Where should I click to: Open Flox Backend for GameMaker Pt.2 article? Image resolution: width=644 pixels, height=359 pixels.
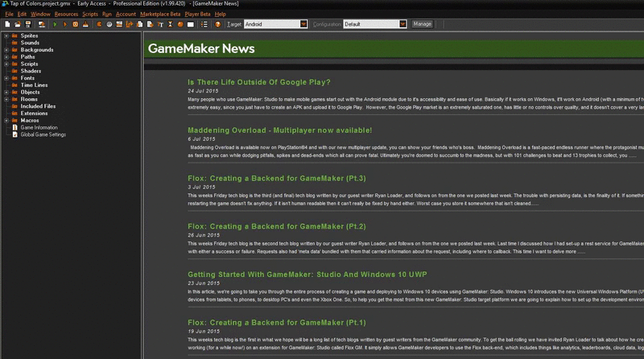[x=276, y=226]
